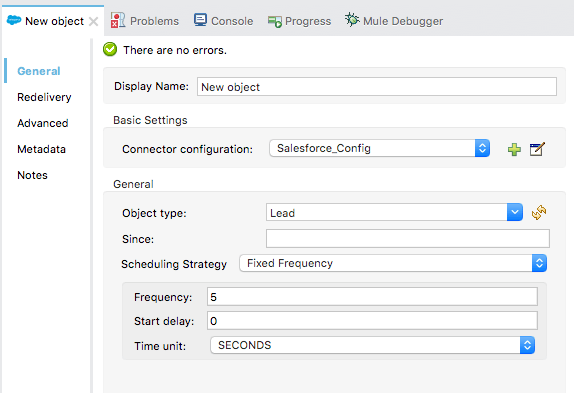Click the Problems tab icon
Screen dimensions: 574x393
(118, 20)
